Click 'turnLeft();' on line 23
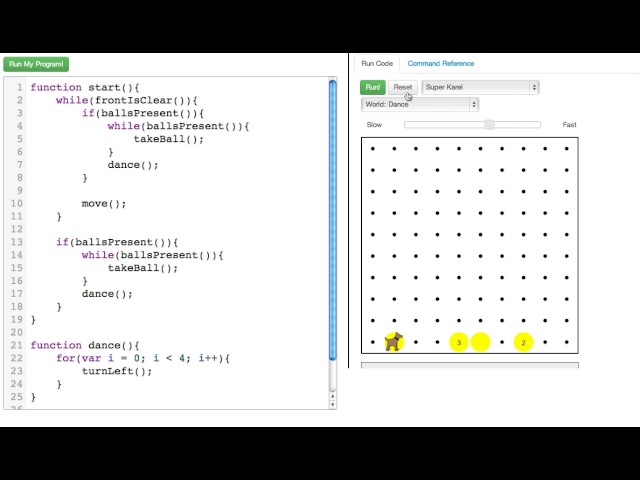This screenshot has height=480, width=640. tap(117, 371)
